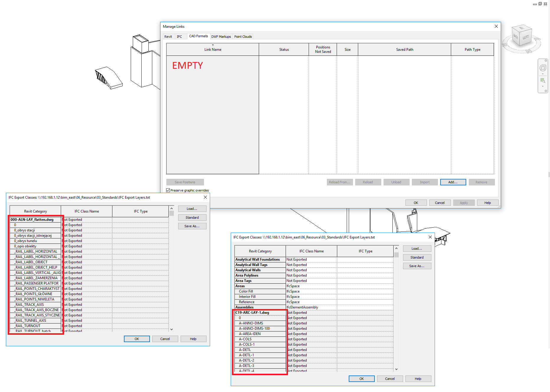Screen dimensions: 550x392
Task: Select the Zoom tool on the navigation bar
Action: click(543, 80)
